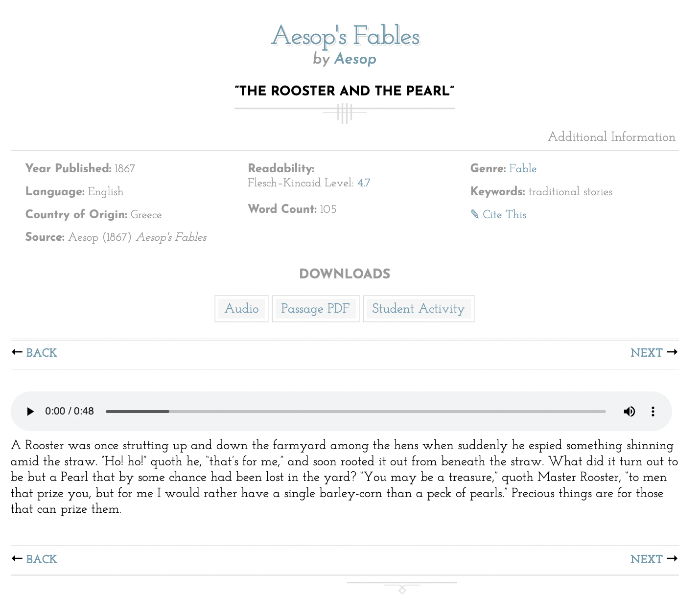Open audio player more options menu
The image size is (700, 595).
(653, 412)
